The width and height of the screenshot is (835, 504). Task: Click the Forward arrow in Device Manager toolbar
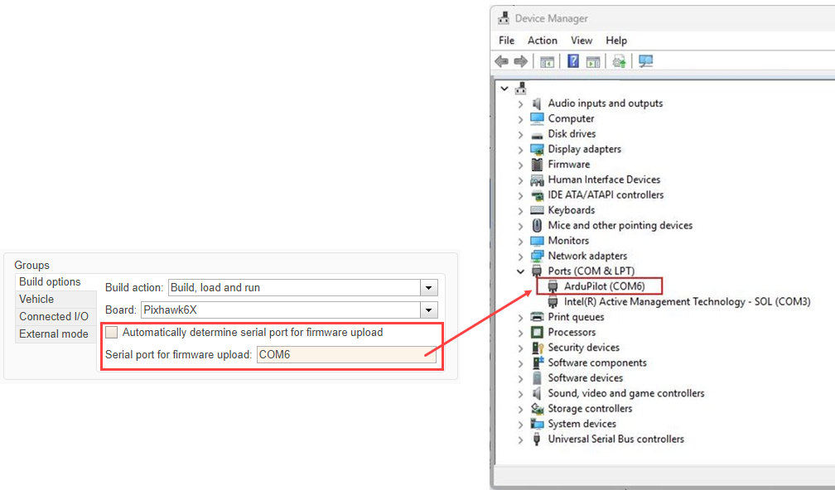coord(520,61)
